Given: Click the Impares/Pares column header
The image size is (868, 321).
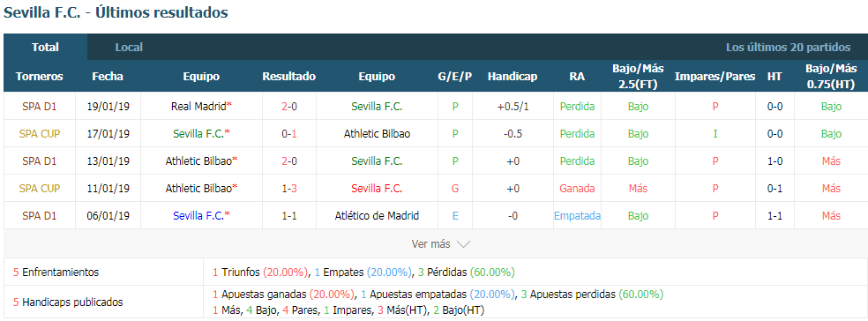Looking at the screenshot, I should pos(715,77).
